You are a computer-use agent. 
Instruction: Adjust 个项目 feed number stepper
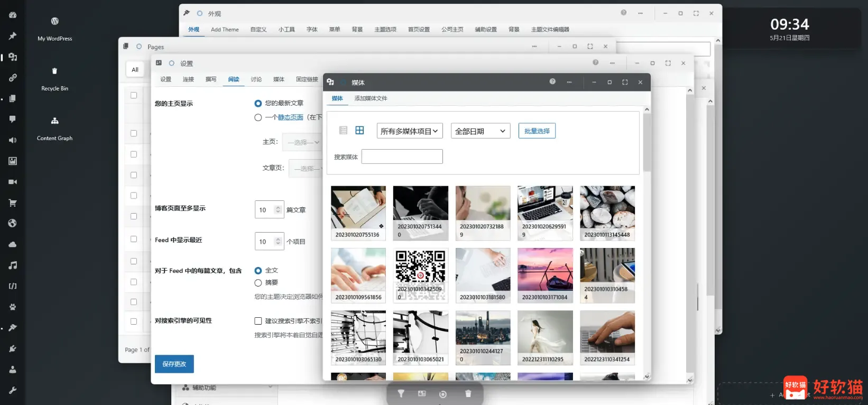(279, 242)
